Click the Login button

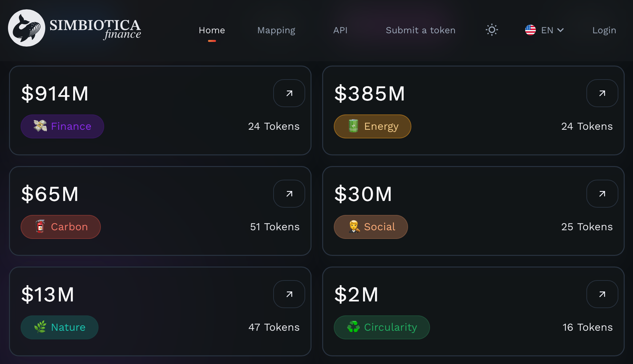coord(604,30)
